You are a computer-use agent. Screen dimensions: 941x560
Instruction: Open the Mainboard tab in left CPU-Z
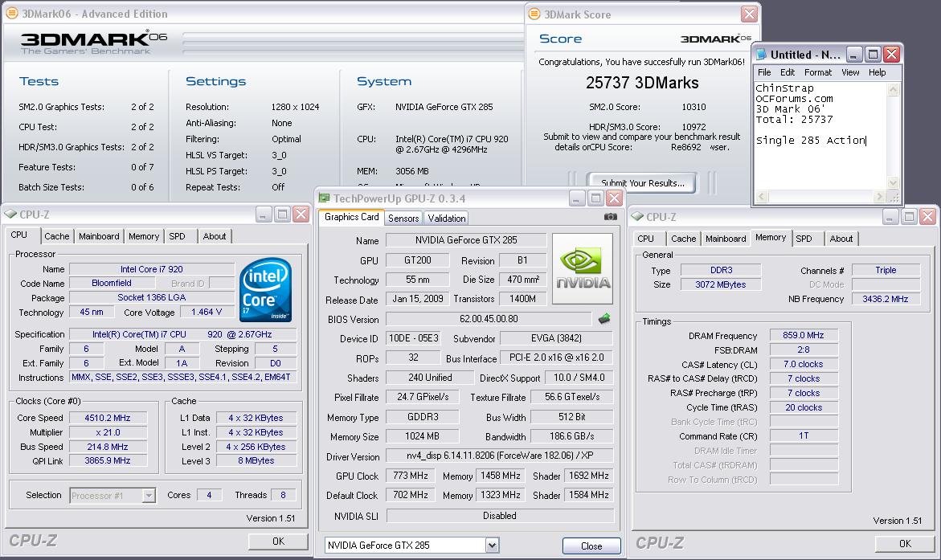point(99,236)
